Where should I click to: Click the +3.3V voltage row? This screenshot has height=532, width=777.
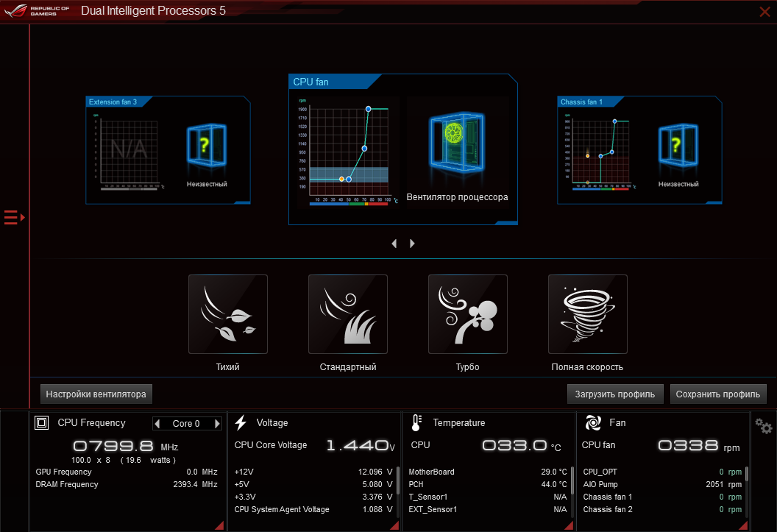[313, 497]
